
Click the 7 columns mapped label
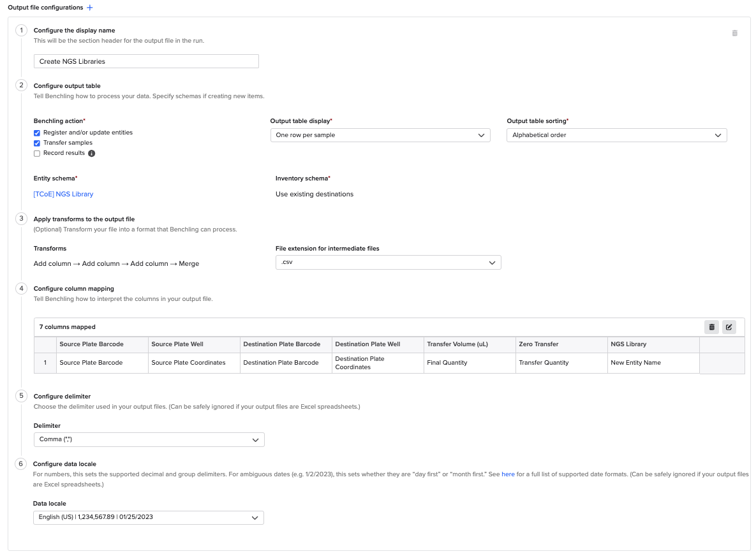click(x=68, y=327)
